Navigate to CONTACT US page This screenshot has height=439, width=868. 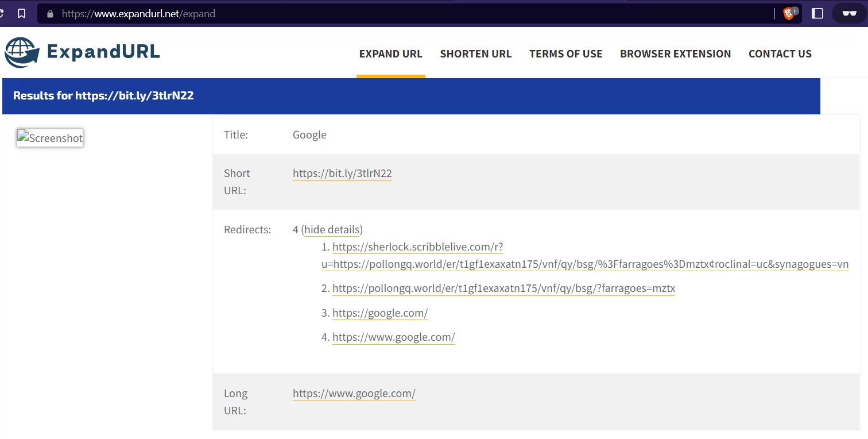point(780,54)
